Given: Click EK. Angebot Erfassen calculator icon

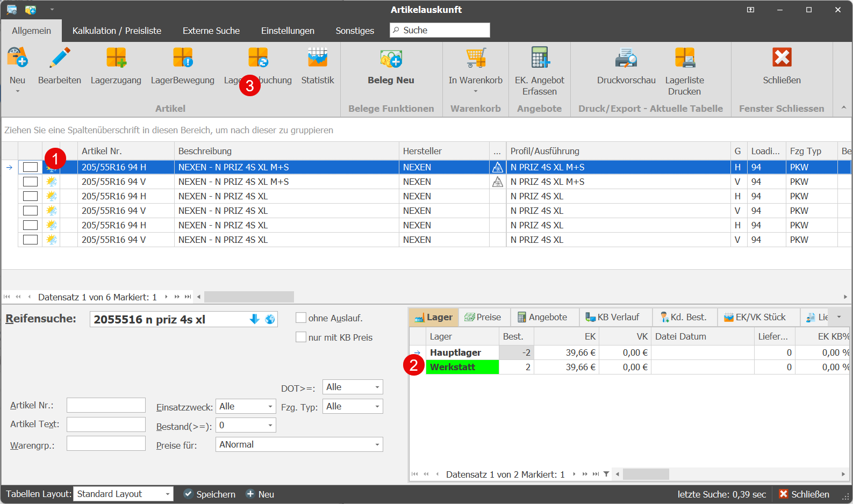Looking at the screenshot, I should (x=539, y=58).
